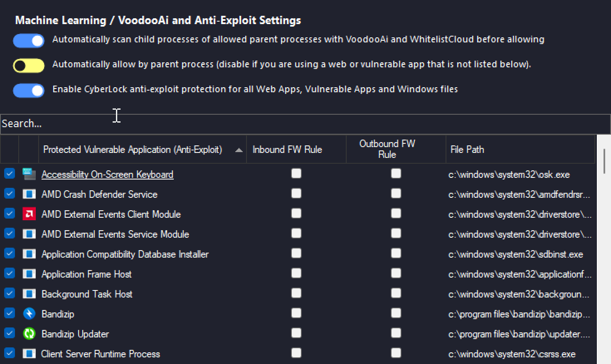Image resolution: width=611 pixels, height=364 pixels.
Task: Open the Accessibility On-Screen Keyboard link
Action: pos(107,175)
